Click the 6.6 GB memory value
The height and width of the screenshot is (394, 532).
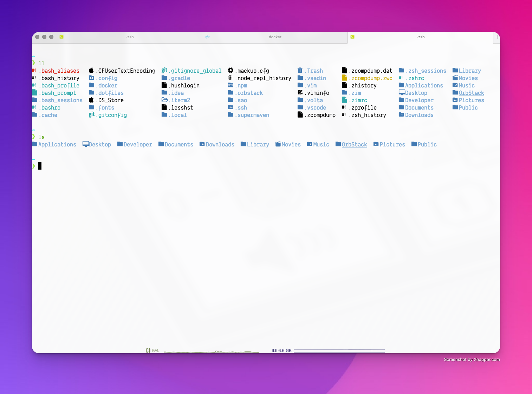(x=285, y=350)
